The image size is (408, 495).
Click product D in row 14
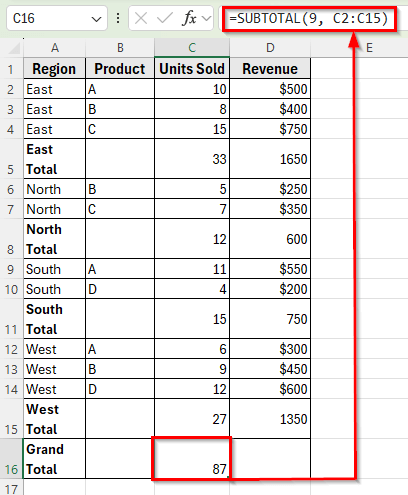coord(120,389)
